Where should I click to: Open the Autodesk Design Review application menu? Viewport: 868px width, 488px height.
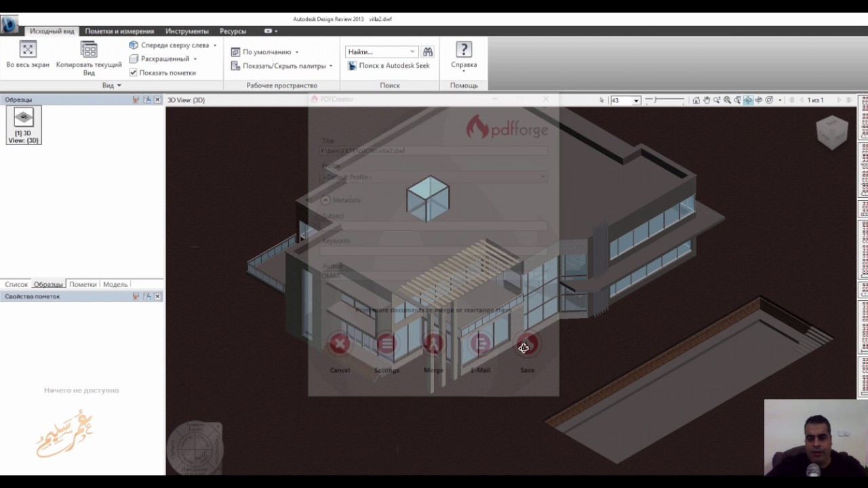click(9, 25)
